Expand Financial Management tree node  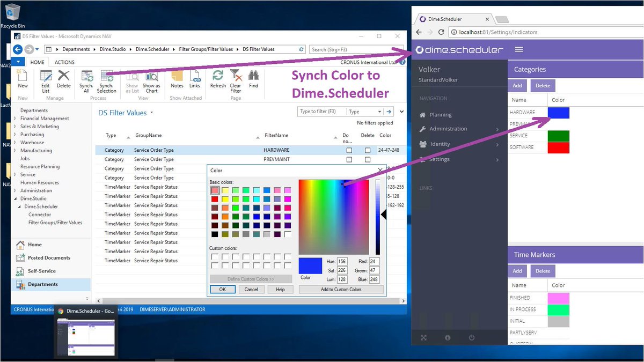click(16, 119)
